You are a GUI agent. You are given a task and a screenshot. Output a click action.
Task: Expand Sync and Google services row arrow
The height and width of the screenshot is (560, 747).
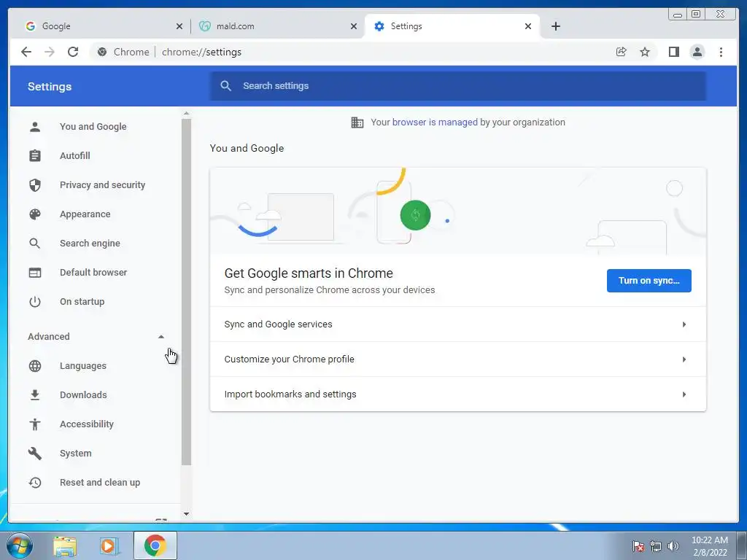coord(684,324)
